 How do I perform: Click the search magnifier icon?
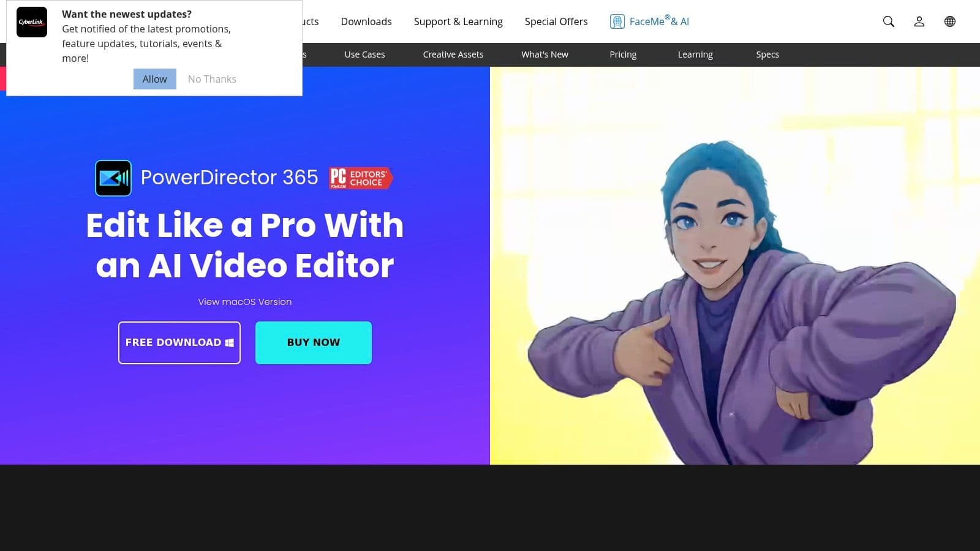[x=888, y=21]
